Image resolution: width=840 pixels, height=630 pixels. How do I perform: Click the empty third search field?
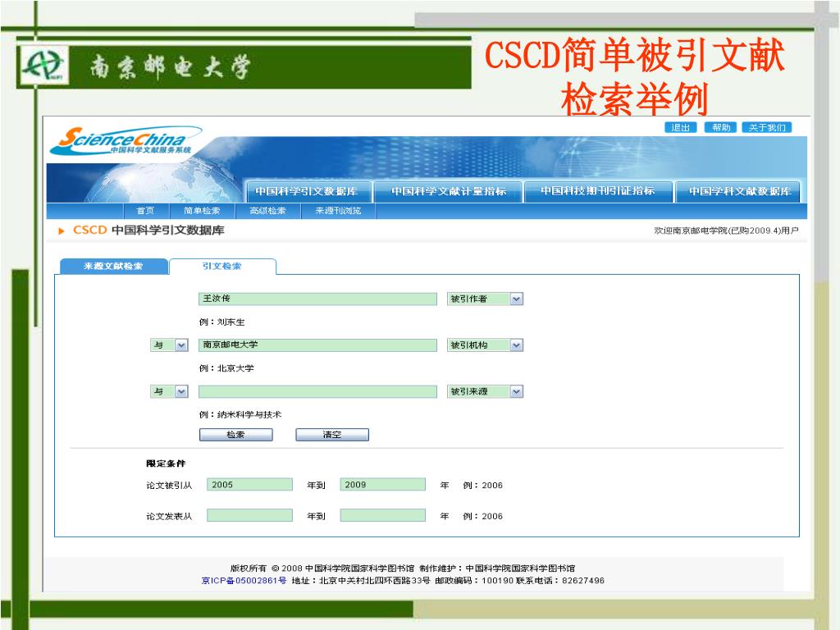tap(317, 391)
